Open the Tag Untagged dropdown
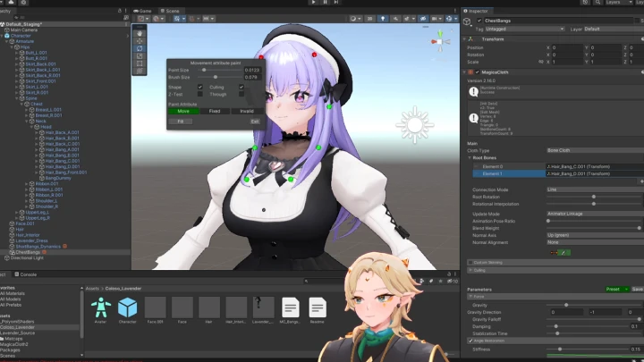Viewport: 644px width, 362px height. click(x=524, y=29)
